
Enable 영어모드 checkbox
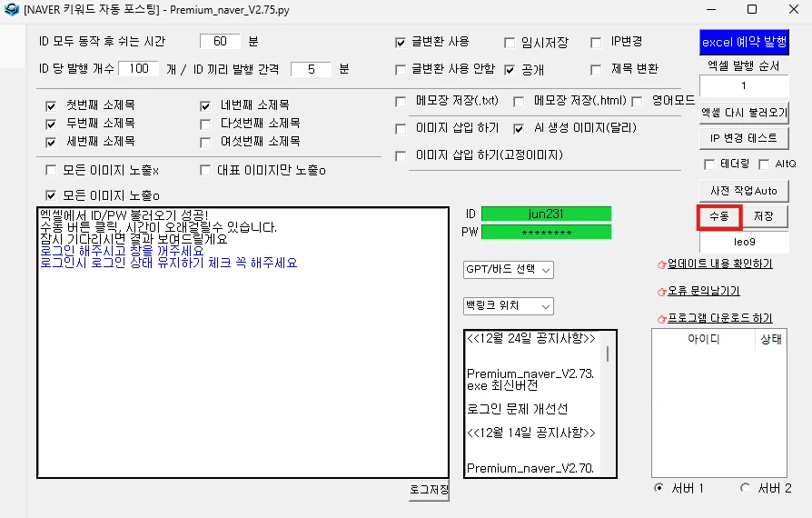coord(637,102)
